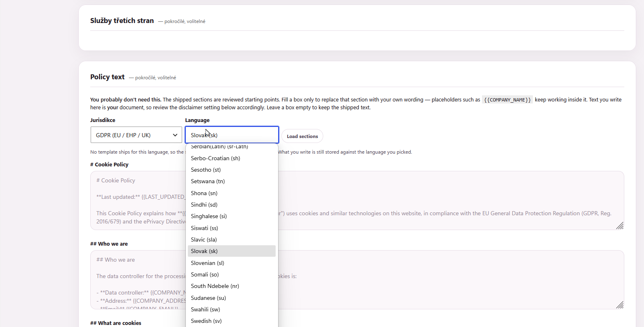Click the Language field label
The width and height of the screenshot is (644, 327).
(x=197, y=120)
